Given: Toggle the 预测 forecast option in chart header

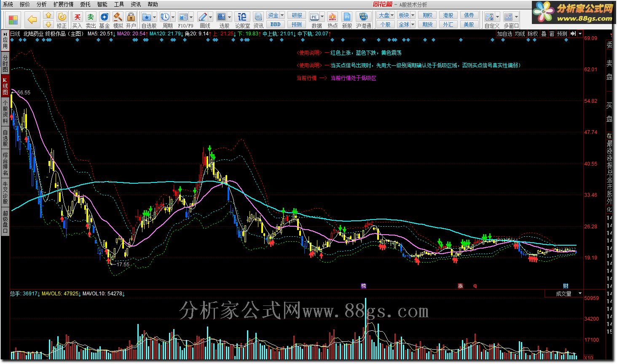Looking at the screenshot, I should [x=562, y=34].
